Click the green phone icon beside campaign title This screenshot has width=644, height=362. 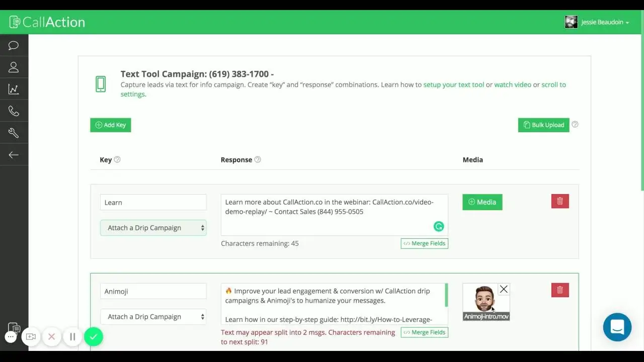[x=101, y=84]
